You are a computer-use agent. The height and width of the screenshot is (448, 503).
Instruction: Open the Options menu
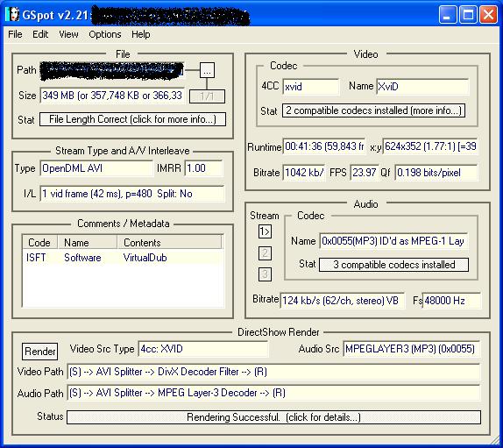(x=105, y=34)
